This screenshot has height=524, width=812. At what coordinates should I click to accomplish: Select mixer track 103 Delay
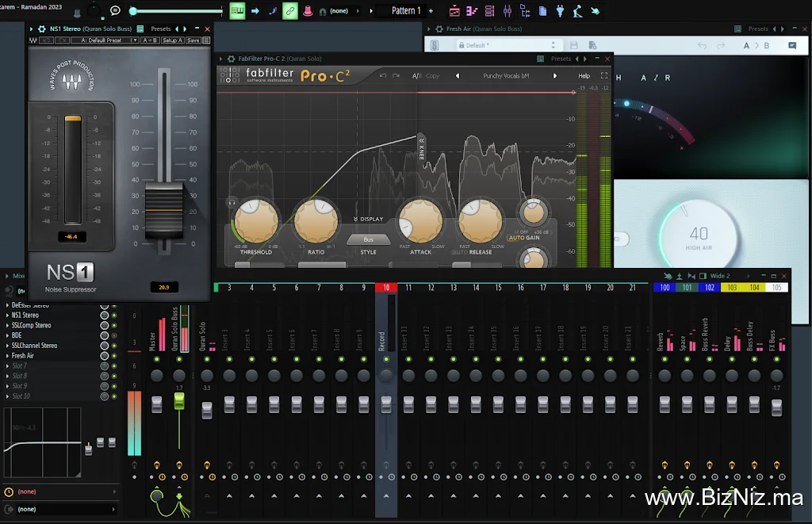(732, 288)
